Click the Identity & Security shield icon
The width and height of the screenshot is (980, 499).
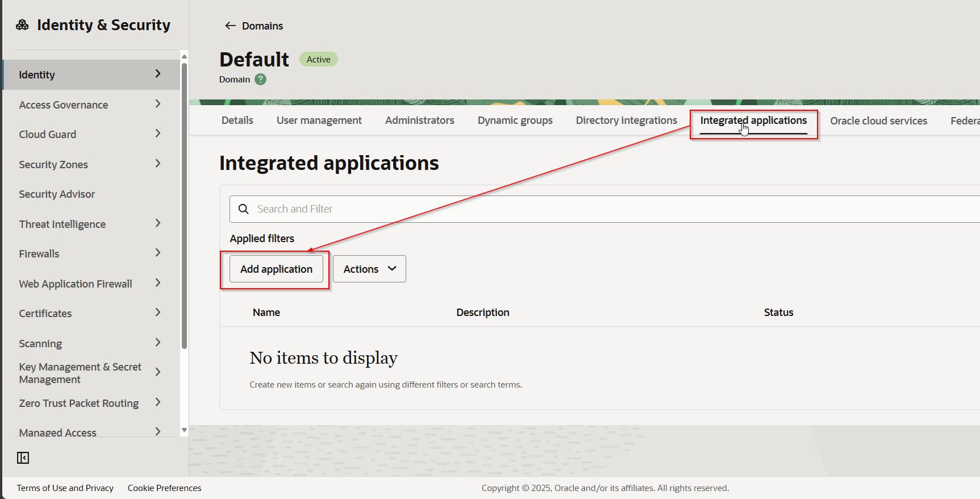(22, 24)
